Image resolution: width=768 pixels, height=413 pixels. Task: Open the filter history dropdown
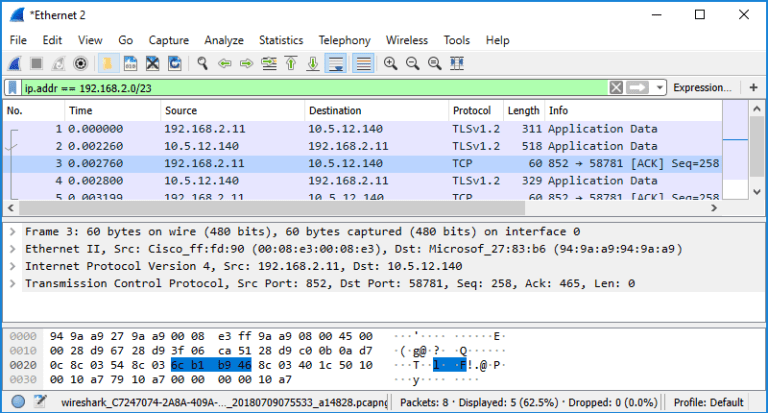pos(660,88)
